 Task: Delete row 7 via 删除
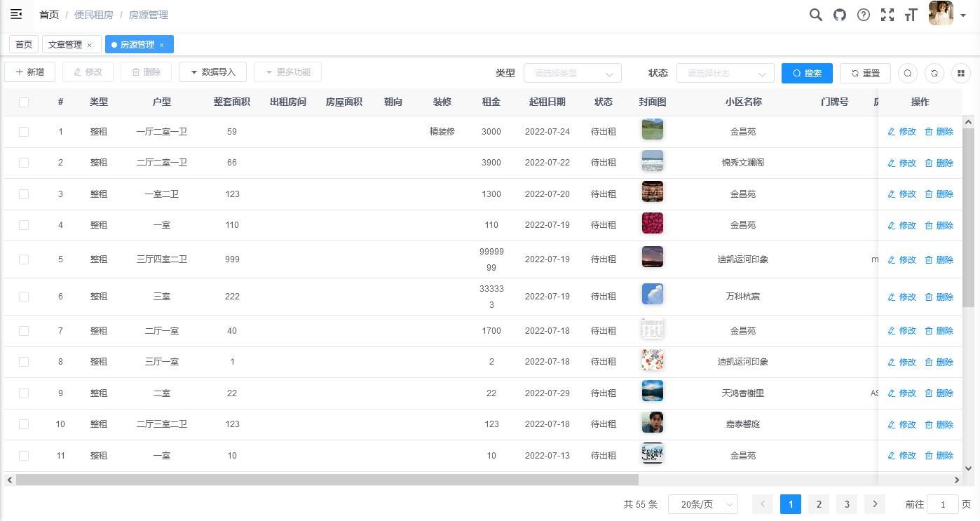[939, 331]
